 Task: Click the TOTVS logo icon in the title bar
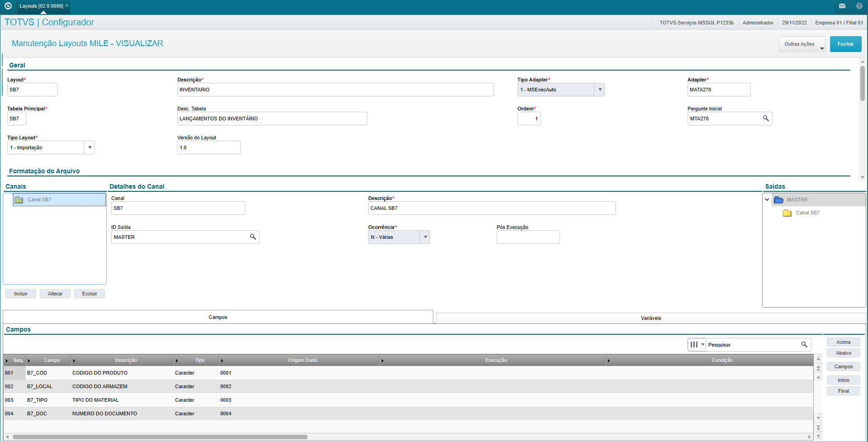(8, 6)
